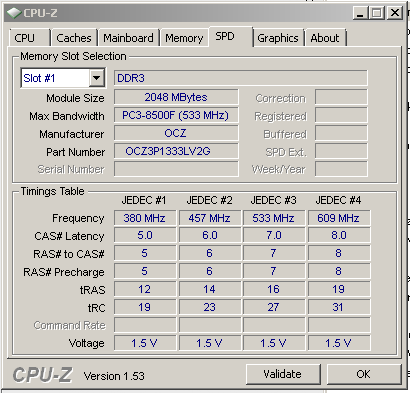
Task: Click the Max Bandwidth label
Action: tap(67, 116)
